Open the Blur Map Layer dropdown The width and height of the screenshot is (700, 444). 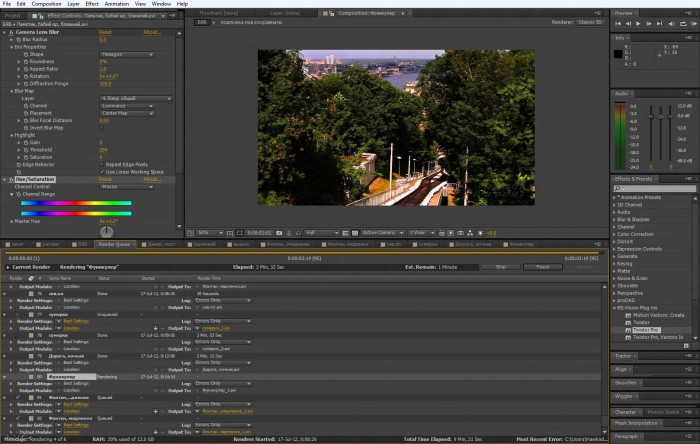click(136, 98)
